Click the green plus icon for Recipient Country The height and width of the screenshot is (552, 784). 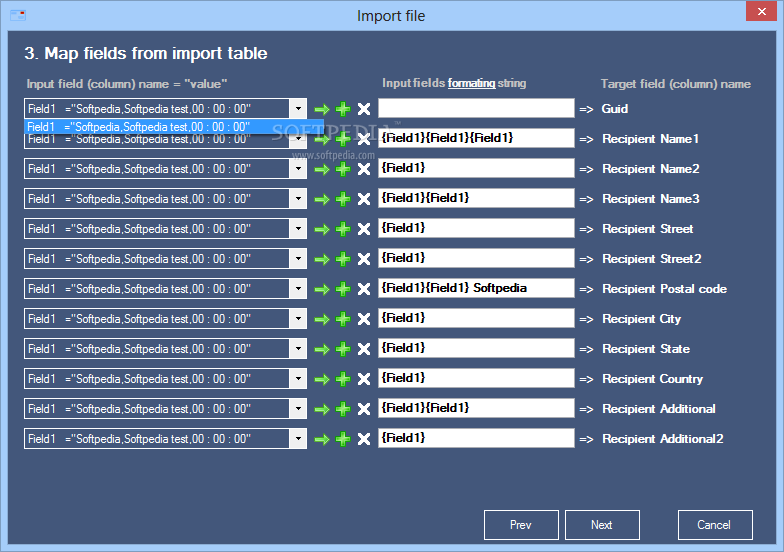[x=343, y=379]
